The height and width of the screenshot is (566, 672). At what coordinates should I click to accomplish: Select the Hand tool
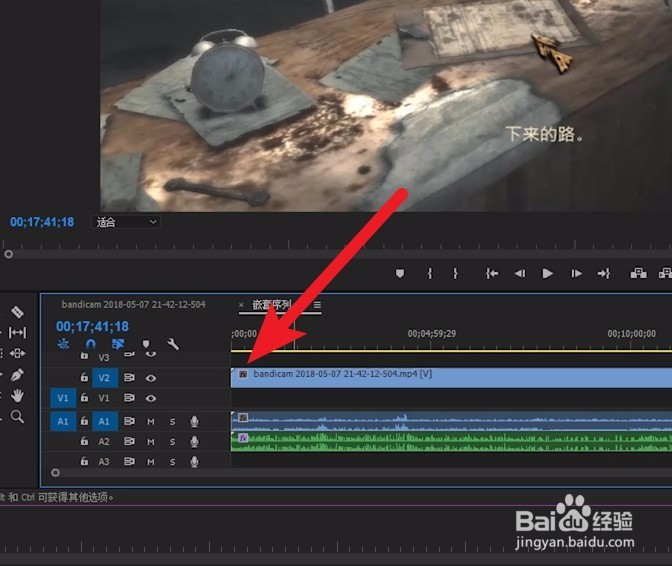pos(17,395)
